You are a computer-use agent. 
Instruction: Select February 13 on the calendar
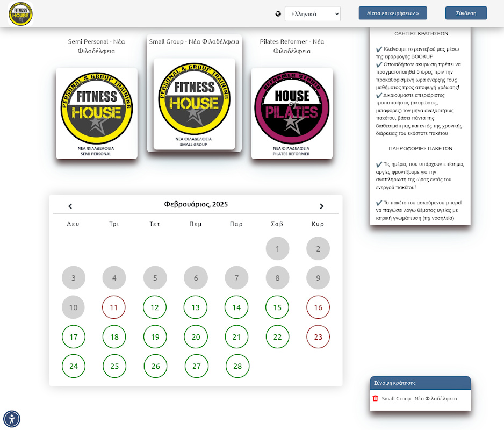(x=196, y=307)
